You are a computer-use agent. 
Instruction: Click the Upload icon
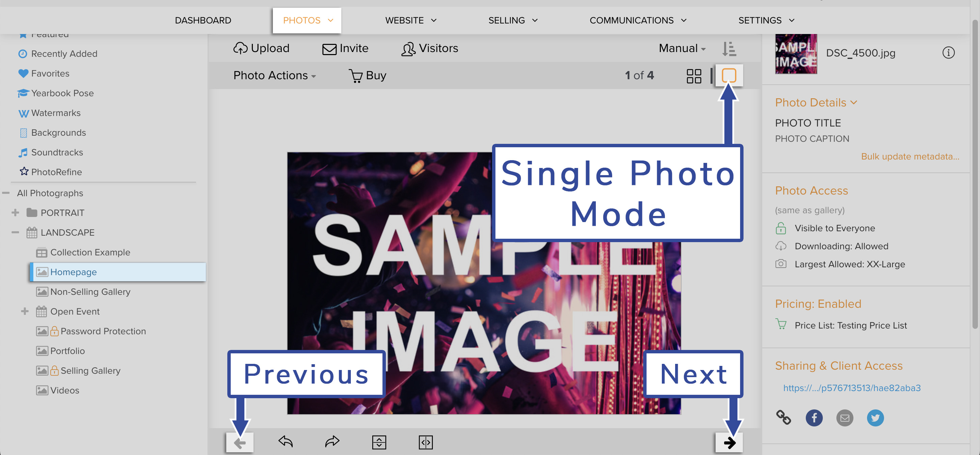coord(241,48)
